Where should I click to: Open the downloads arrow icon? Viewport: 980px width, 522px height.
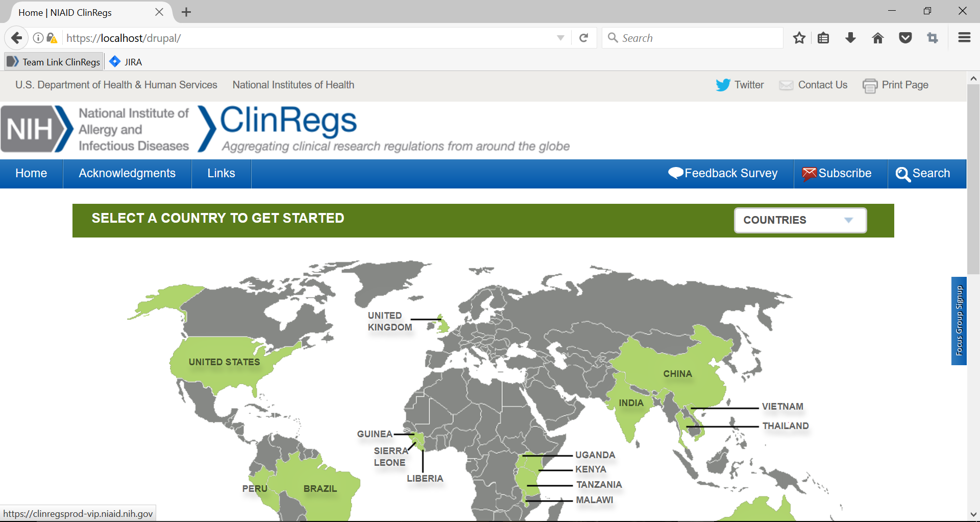(850, 38)
